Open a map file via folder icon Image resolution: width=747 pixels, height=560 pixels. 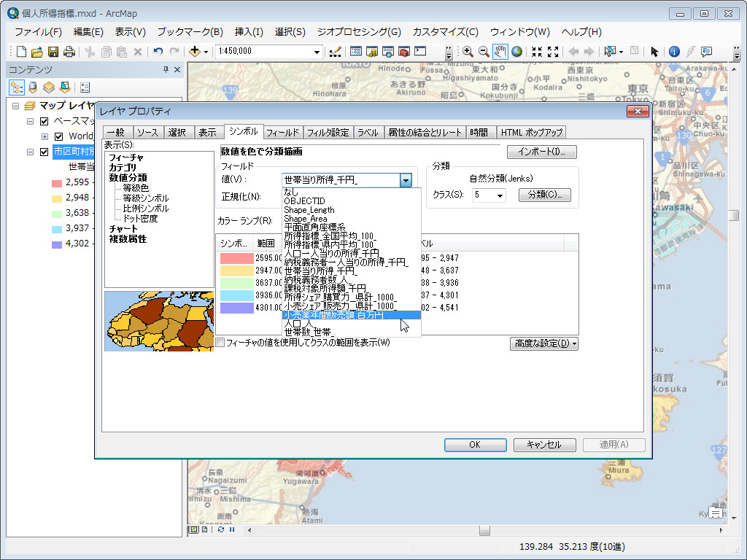click(x=36, y=52)
